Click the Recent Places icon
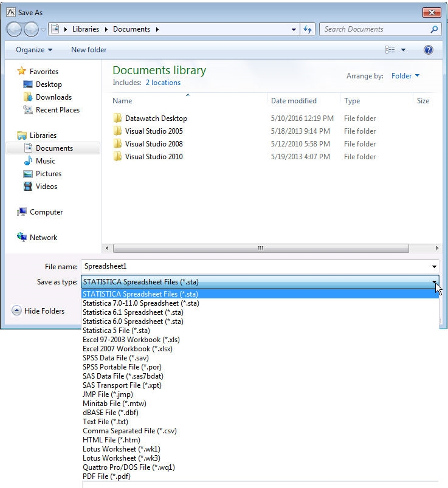Viewport: 448px width, 488px height. click(x=28, y=109)
